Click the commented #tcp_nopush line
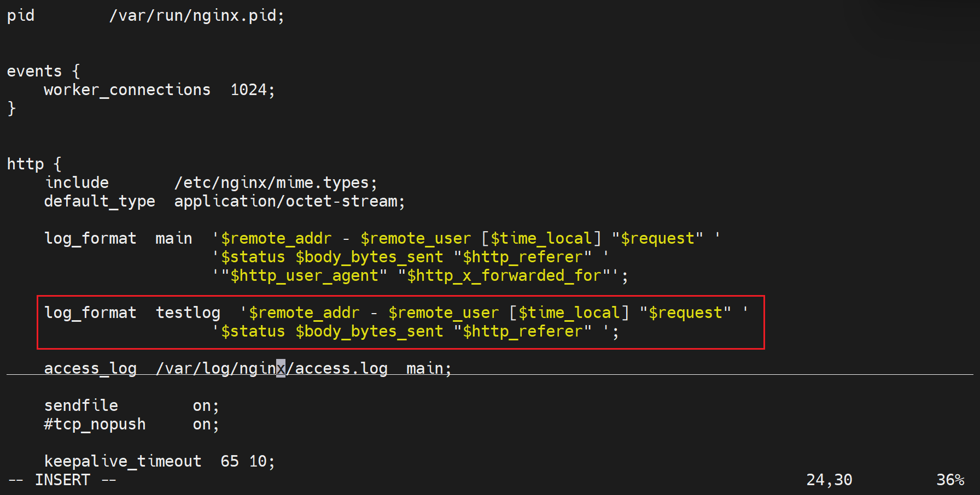The height and width of the screenshot is (495, 980). (x=95, y=424)
